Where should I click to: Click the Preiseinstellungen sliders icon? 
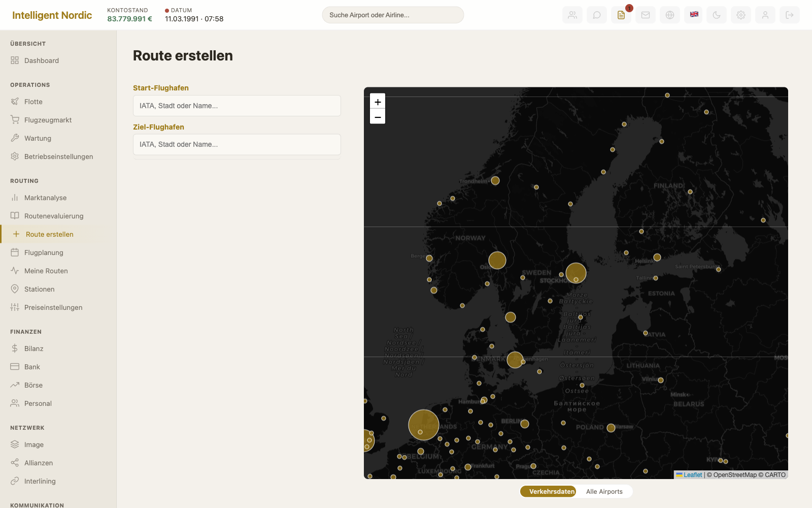tap(15, 307)
